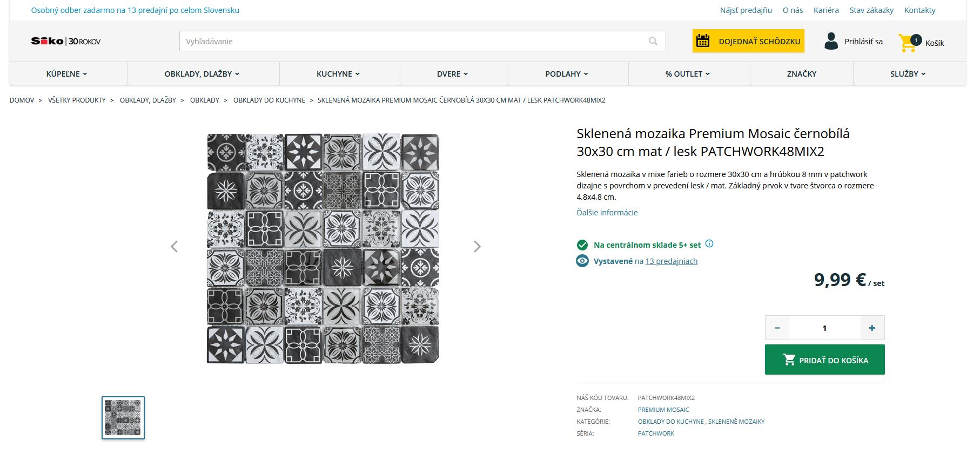Screen dimensions: 980x468
Task: Expand the % Outlet menu
Action: 688,74
